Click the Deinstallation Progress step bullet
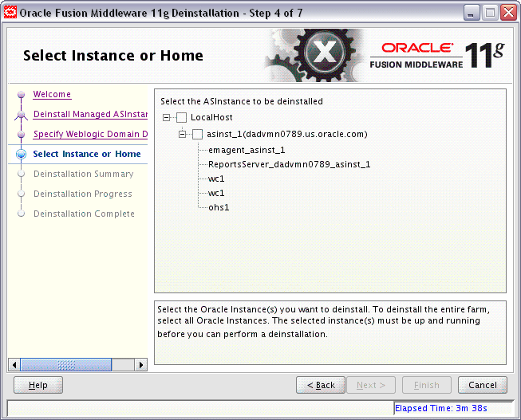This screenshot has width=521, height=420. click(x=22, y=194)
